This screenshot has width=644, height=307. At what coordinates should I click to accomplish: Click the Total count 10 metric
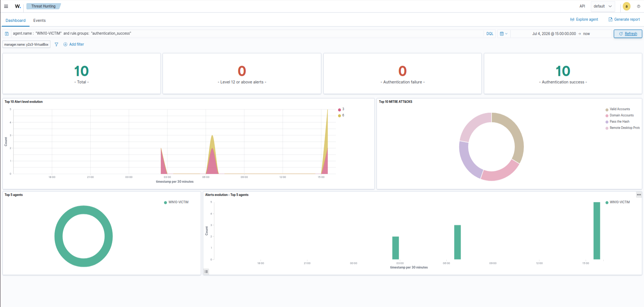coord(82,71)
